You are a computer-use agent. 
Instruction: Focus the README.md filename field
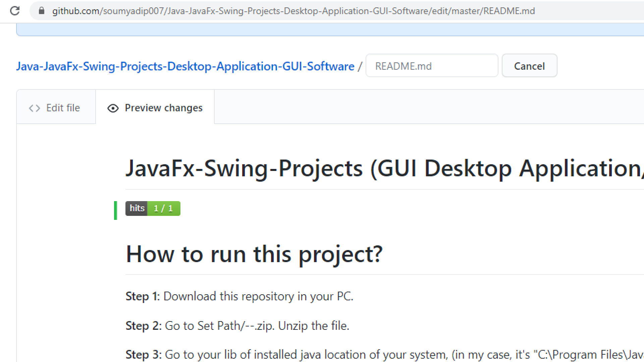click(x=431, y=66)
